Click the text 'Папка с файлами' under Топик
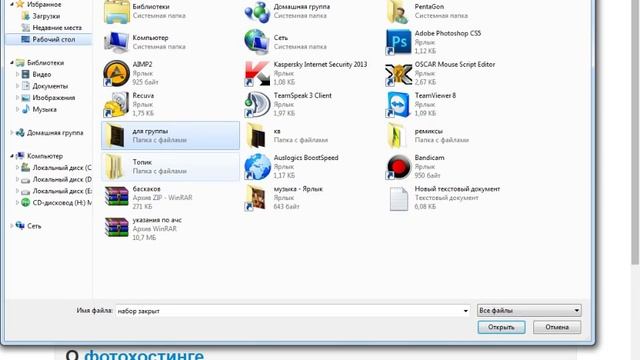The image size is (640, 360). pyautogui.click(x=160, y=171)
